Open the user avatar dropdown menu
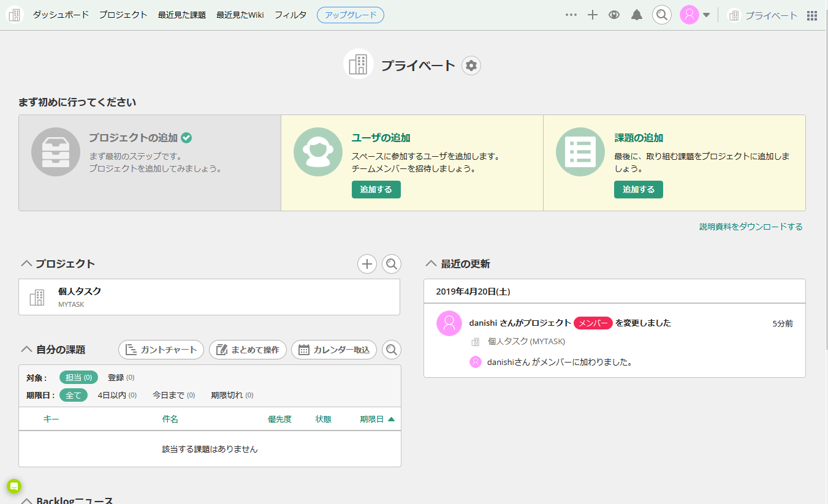The height and width of the screenshot is (504, 828). click(695, 15)
